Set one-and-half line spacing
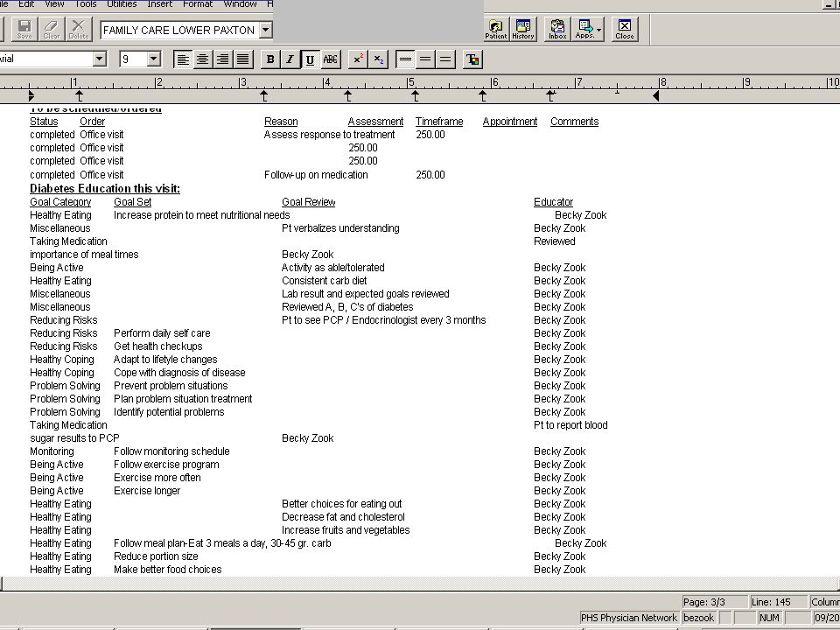Image resolution: width=840 pixels, height=630 pixels. pos(425,59)
